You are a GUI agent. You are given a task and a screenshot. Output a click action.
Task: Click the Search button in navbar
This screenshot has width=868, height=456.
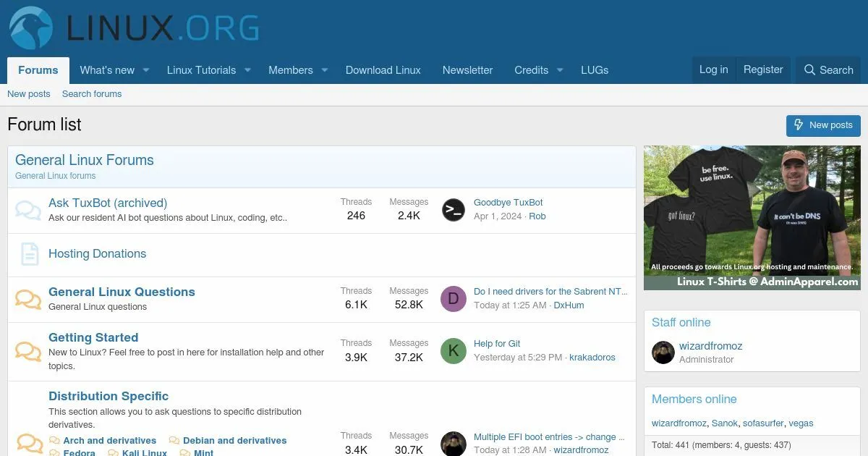point(829,70)
